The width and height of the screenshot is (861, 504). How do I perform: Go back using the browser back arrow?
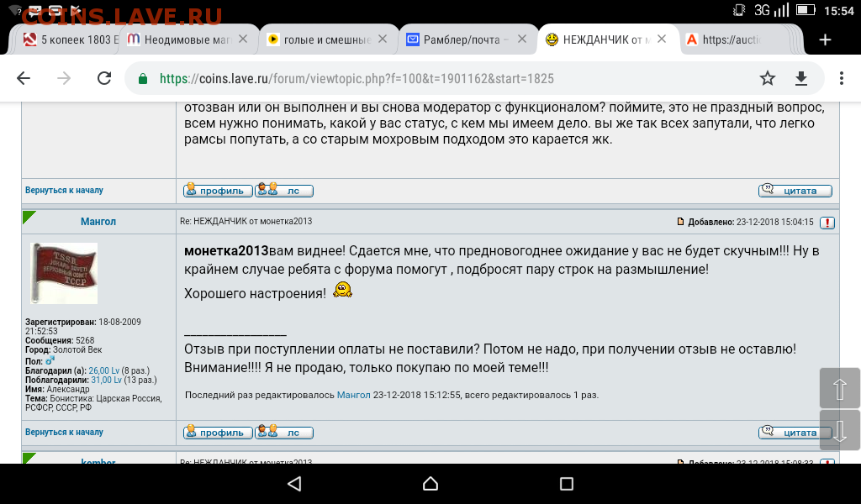[24, 78]
